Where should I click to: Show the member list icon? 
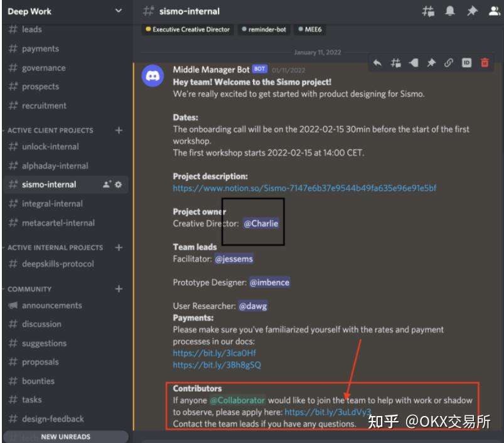[494, 11]
